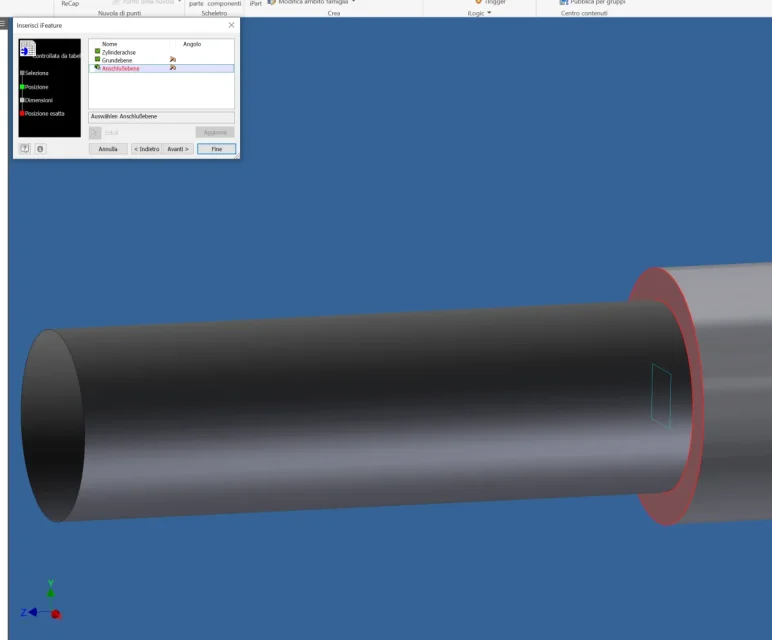Viewport: 772px width, 640px height.
Task: Click the Posizione esatta step
Action: point(43,113)
